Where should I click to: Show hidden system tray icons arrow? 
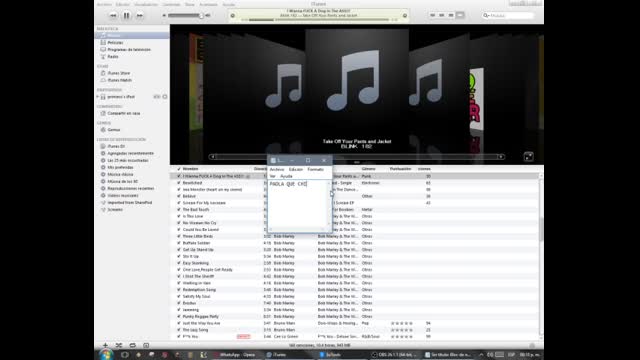(481, 355)
